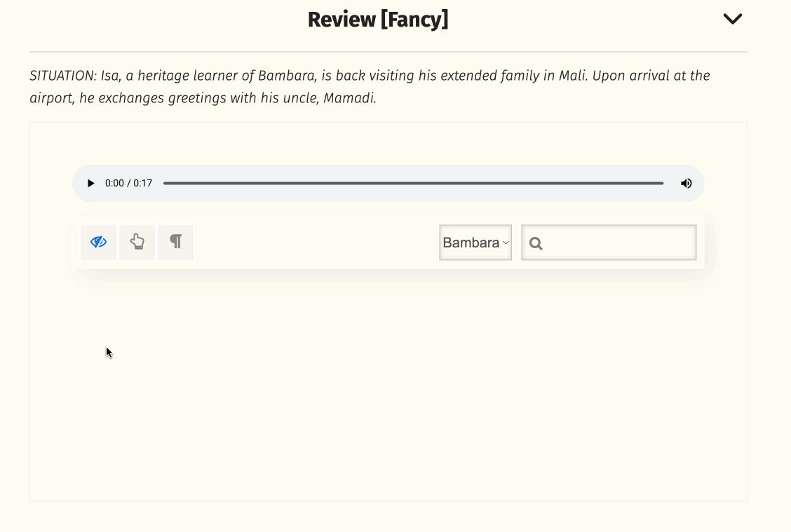791x532 pixels.
Task: Enable the tap/point interaction icon
Action: click(x=137, y=242)
